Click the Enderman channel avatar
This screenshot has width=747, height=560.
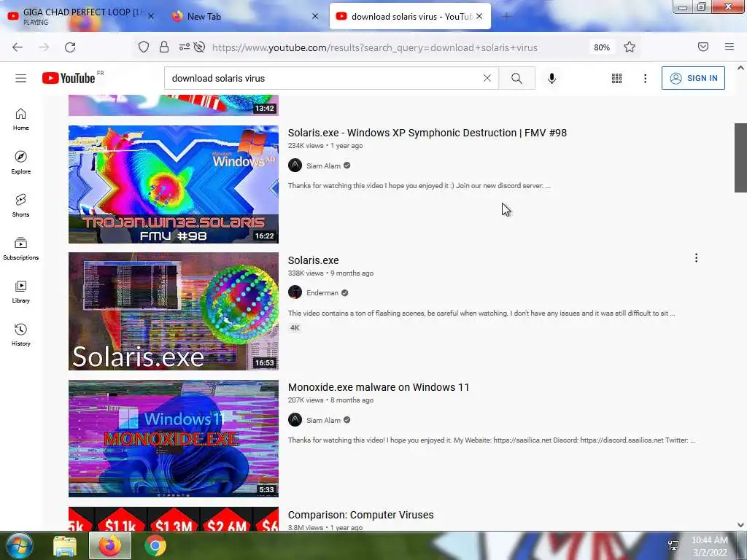295,292
